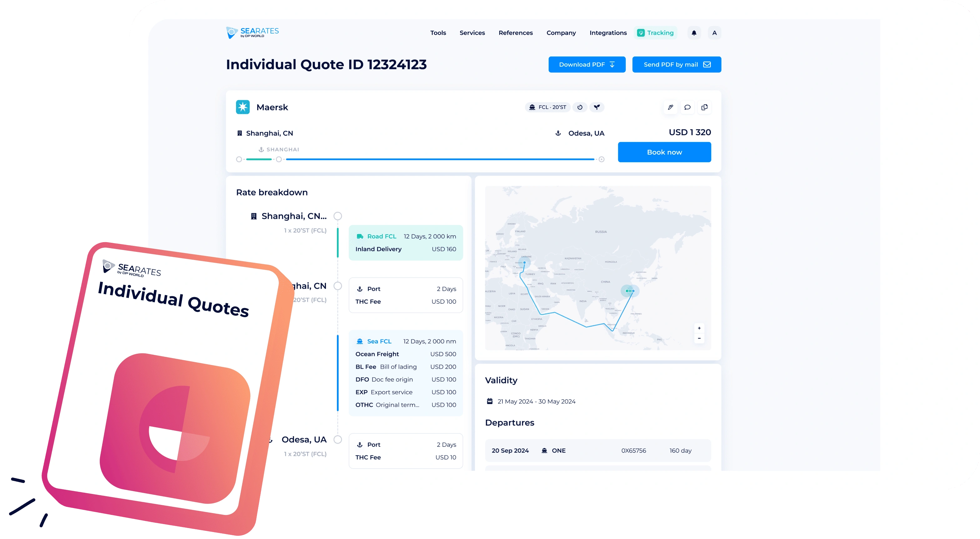Viewport: 980px width, 539px height.
Task: Click voyage number 0X65756
Action: tap(633, 450)
